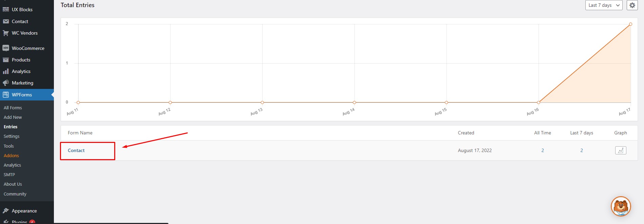Go to All Forms submenu
The height and width of the screenshot is (224, 644).
(x=13, y=108)
